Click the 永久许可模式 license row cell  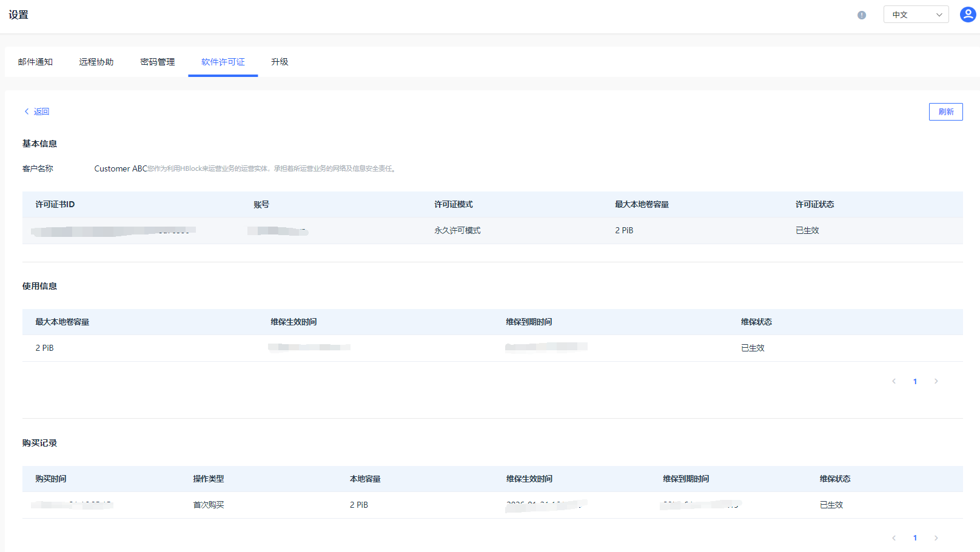457,230
